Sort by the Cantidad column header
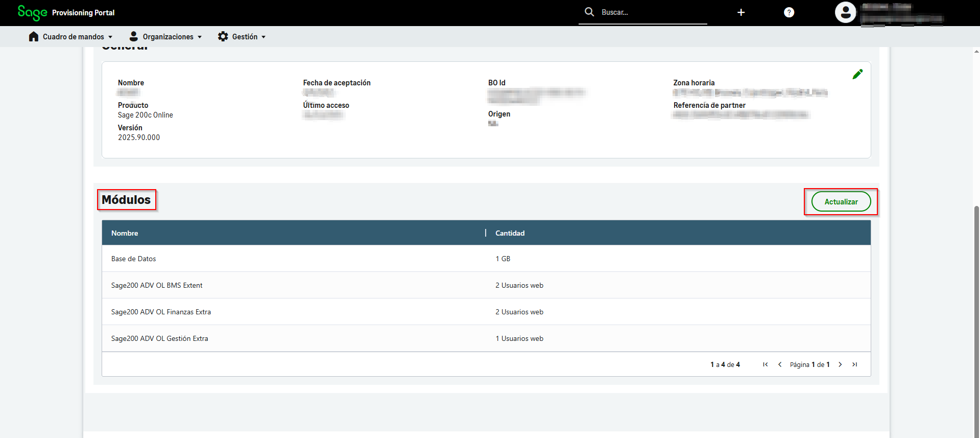The image size is (980, 438). (510, 233)
